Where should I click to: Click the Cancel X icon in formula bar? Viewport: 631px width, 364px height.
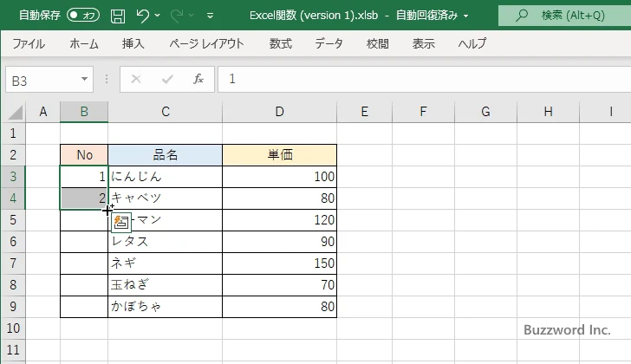coord(136,79)
